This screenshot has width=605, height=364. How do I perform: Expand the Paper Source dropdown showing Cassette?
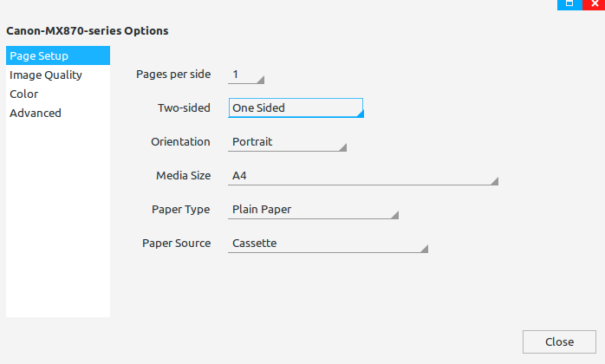pyautogui.click(x=328, y=244)
